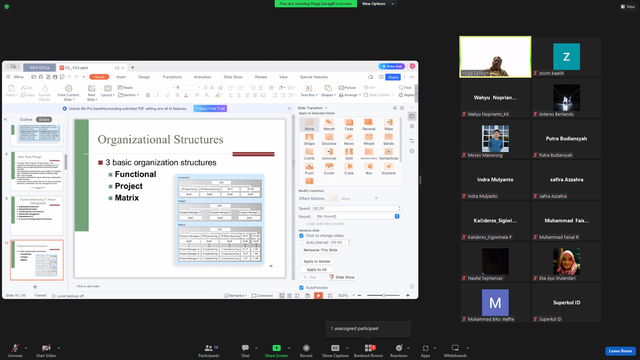Viewport: 640px width, 360px height.
Task: Open Zoom Whiteboards
Action: point(455,350)
